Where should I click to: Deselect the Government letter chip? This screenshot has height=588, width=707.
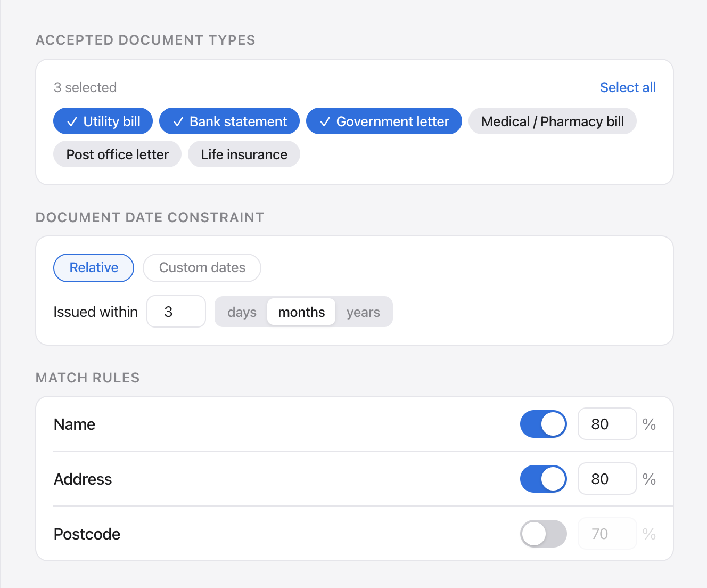tap(384, 121)
